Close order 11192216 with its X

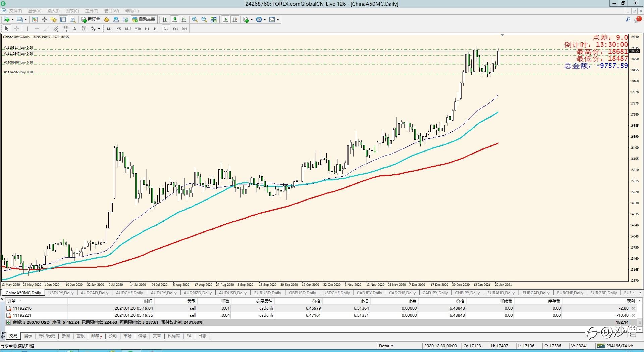[633, 308]
